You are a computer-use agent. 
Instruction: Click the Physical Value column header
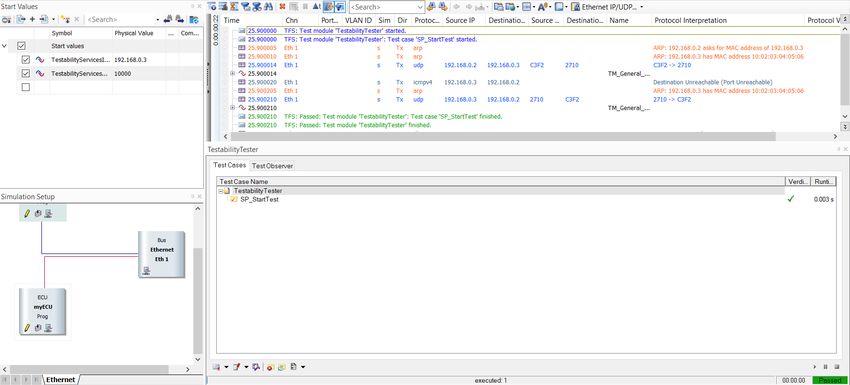click(x=133, y=33)
